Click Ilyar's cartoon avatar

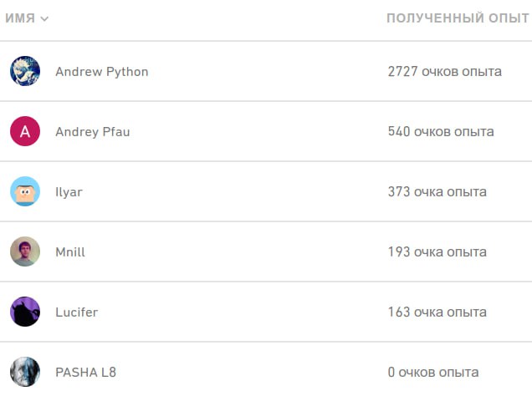(25, 191)
